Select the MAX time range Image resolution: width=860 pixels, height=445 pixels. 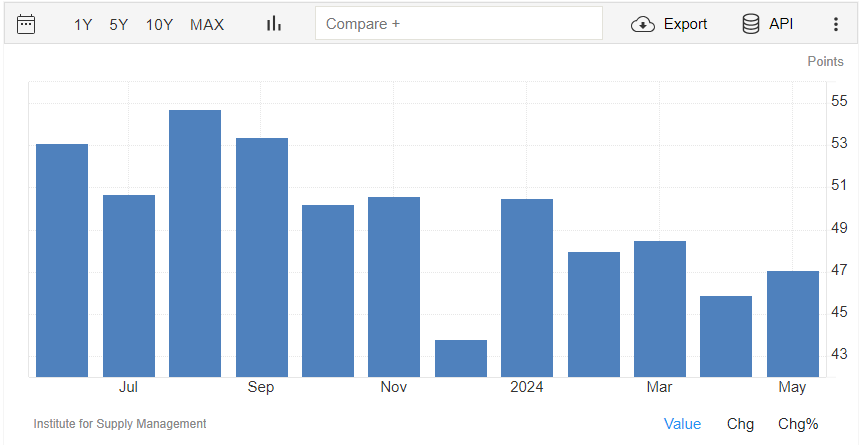207,25
